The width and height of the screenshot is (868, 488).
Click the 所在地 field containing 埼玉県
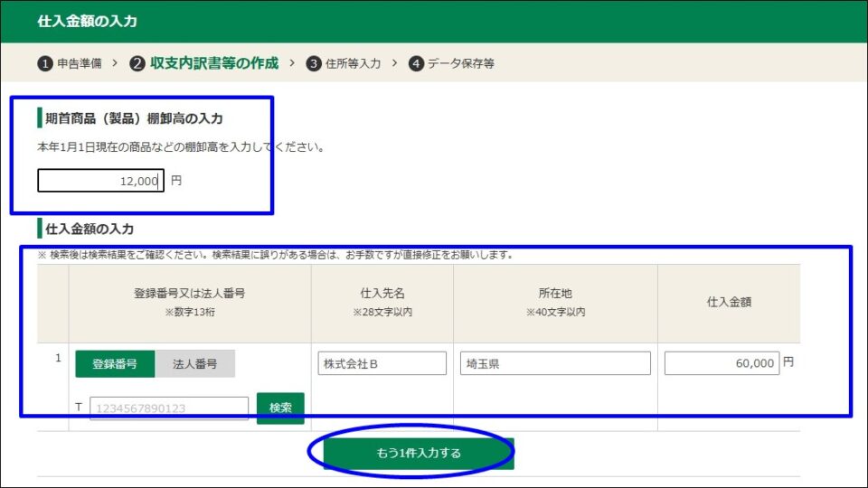[x=555, y=364]
